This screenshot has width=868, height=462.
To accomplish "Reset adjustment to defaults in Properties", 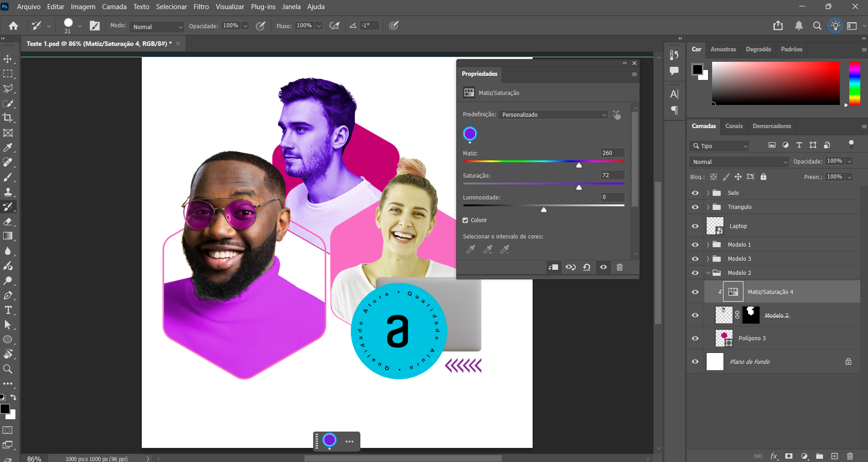I will (x=587, y=267).
